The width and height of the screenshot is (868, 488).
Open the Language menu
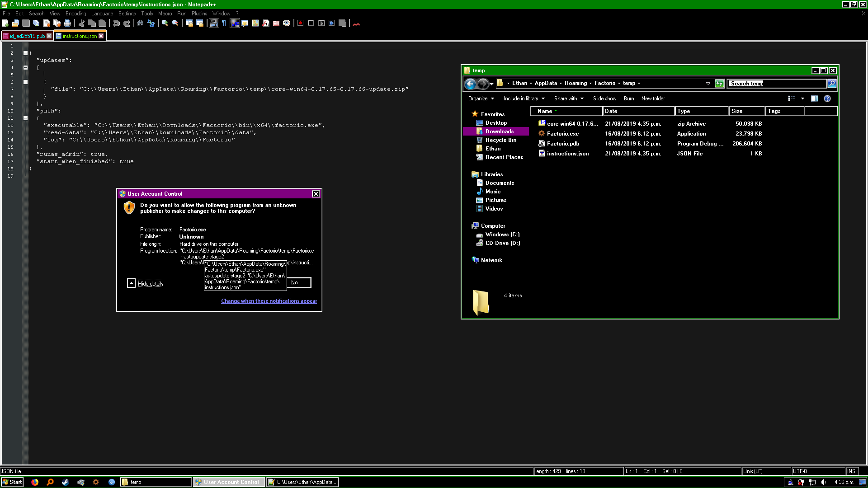pos(102,14)
